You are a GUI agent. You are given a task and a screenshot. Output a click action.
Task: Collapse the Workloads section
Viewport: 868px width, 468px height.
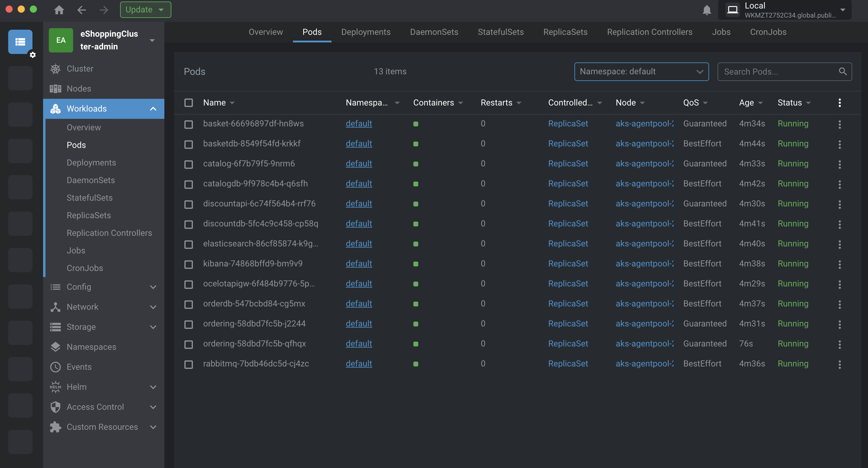click(x=153, y=109)
